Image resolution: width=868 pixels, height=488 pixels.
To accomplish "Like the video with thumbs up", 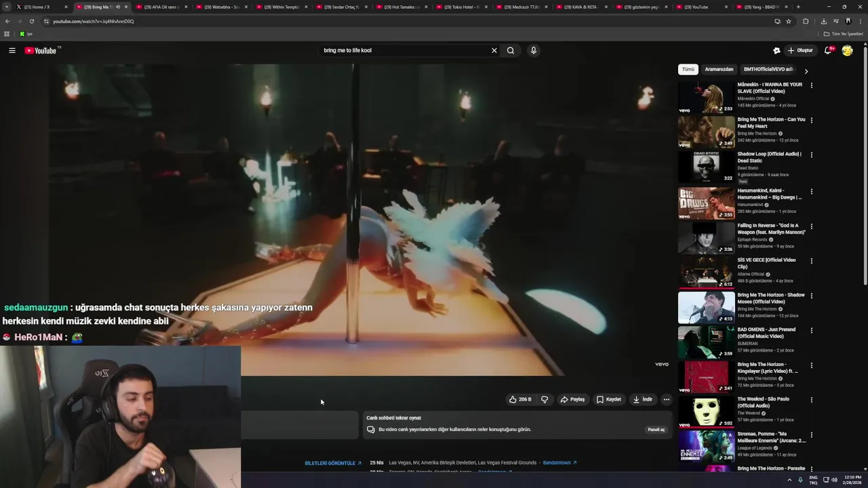I will tap(520, 399).
